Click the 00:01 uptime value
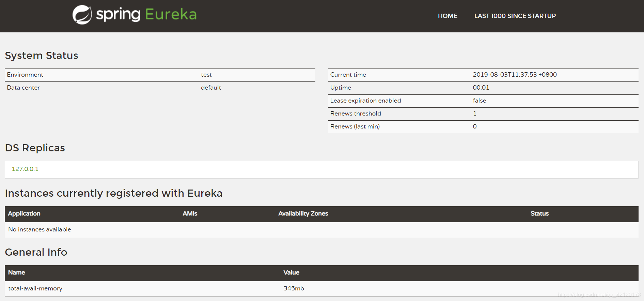The height and width of the screenshot is (301, 644). (481, 88)
